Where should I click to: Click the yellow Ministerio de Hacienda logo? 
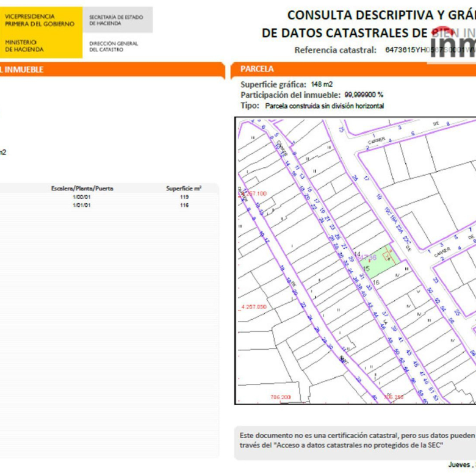40,32
